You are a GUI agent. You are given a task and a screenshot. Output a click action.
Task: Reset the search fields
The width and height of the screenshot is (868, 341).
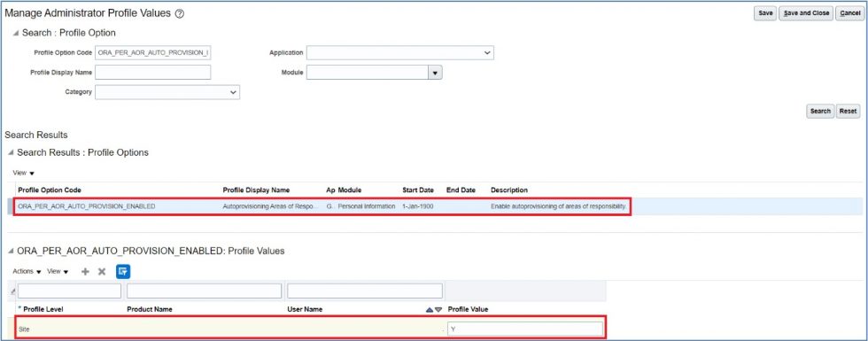pyautogui.click(x=848, y=112)
